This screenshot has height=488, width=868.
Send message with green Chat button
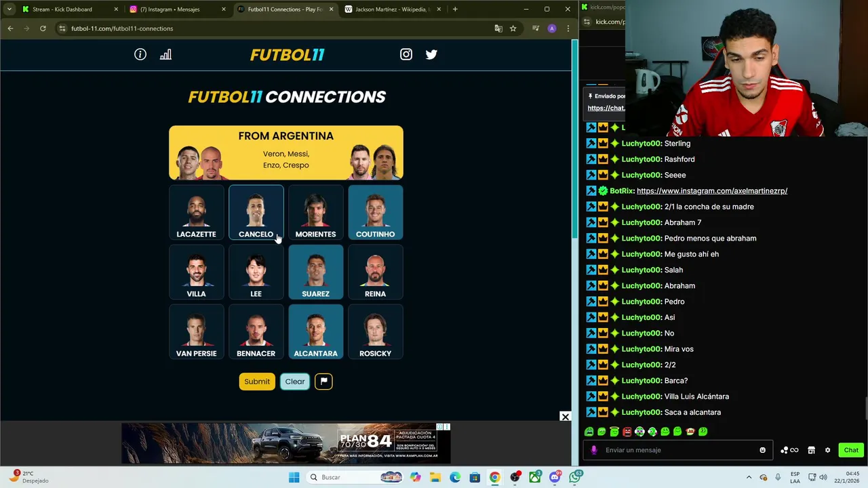tap(851, 450)
